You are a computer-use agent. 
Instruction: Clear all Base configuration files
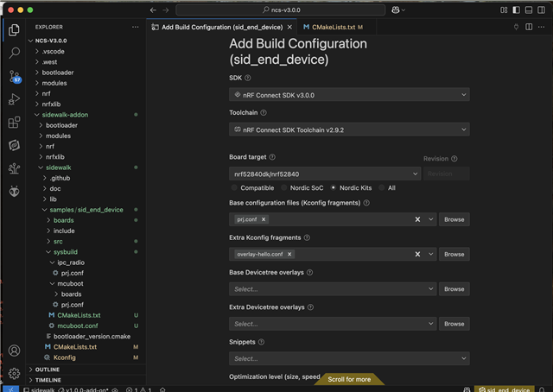click(x=417, y=219)
